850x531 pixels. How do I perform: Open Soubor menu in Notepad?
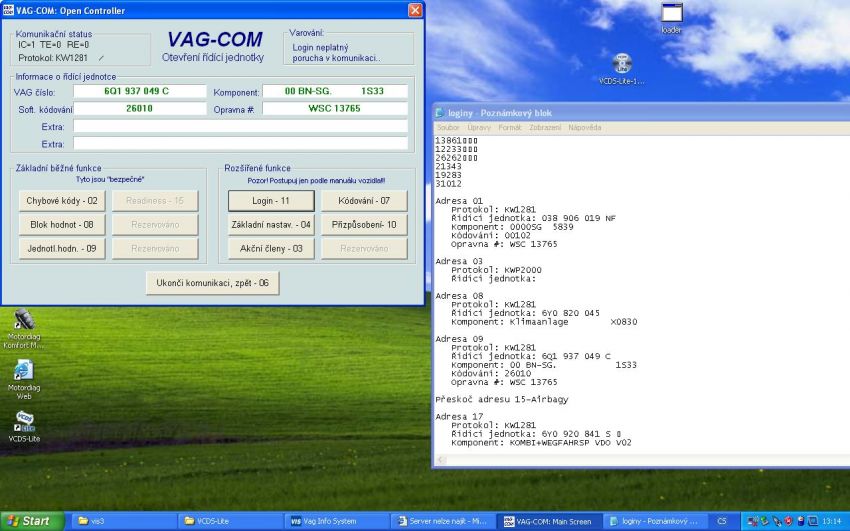tap(447, 128)
